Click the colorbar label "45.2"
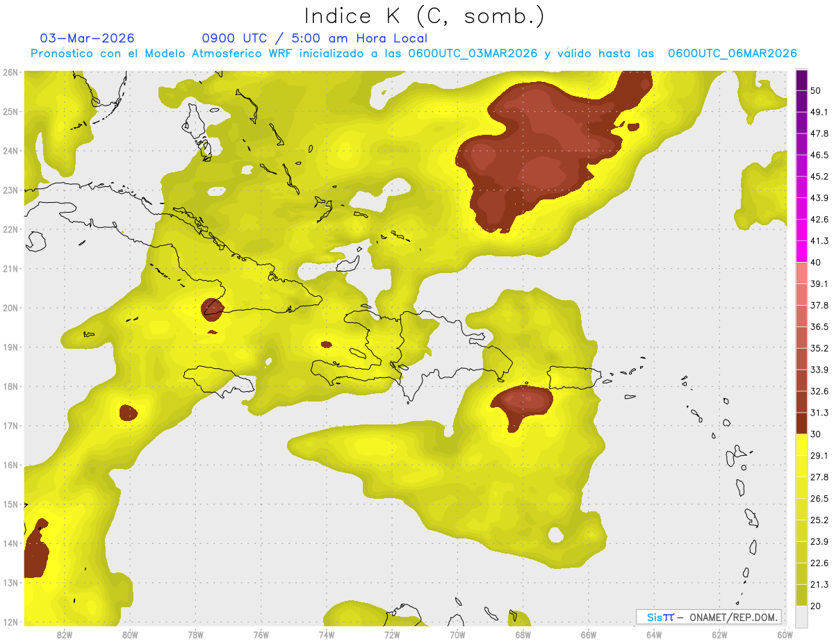834x644 pixels. coord(819,176)
